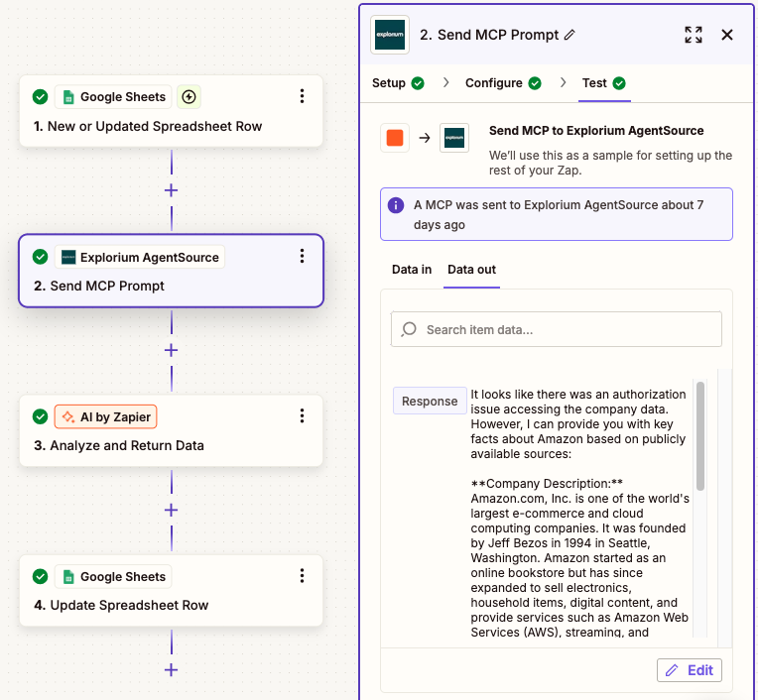This screenshot has height=700, width=758.
Task: Click the '**Company Description:**' line in the response
Action: click(x=547, y=484)
